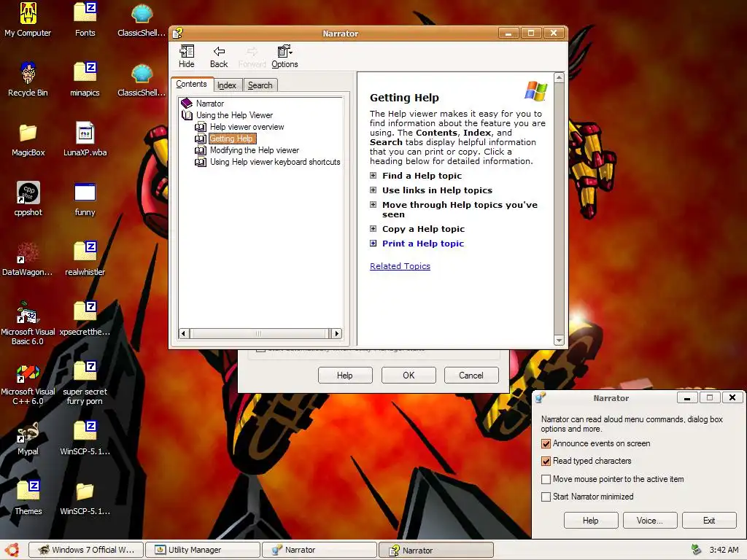Hide the Help viewer navigation pane
747x560 pixels.
(x=186, y=57)
